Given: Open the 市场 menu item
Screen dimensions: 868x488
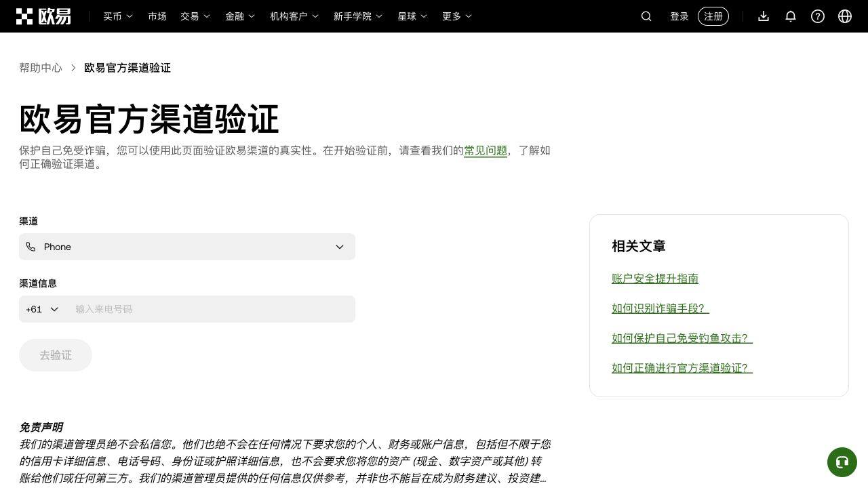Looking at the screenshot, I should (x=157, y=16).
